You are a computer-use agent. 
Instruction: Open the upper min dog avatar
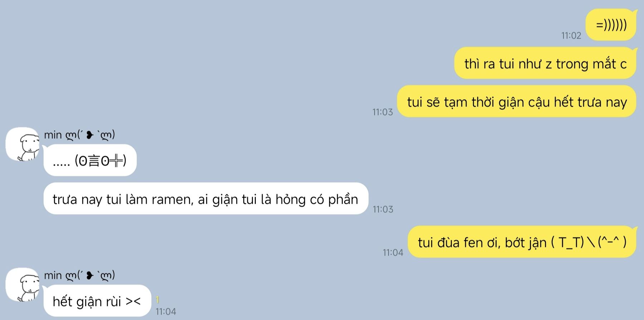click(22, 144)
